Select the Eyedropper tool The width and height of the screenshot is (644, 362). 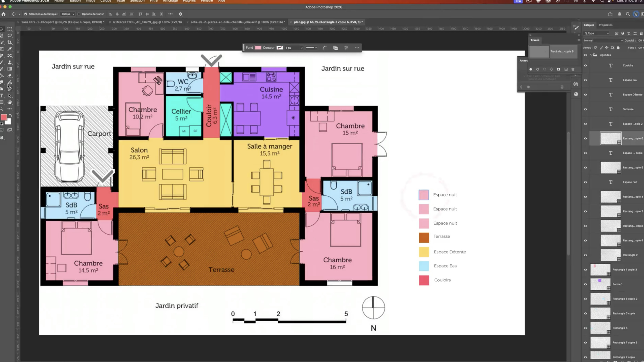(x=9, y=49)
